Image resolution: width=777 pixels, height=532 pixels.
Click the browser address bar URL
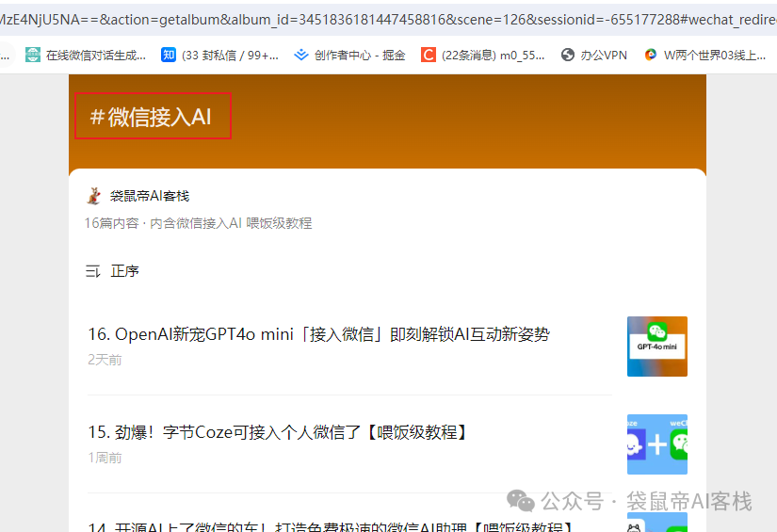point(388,20)
